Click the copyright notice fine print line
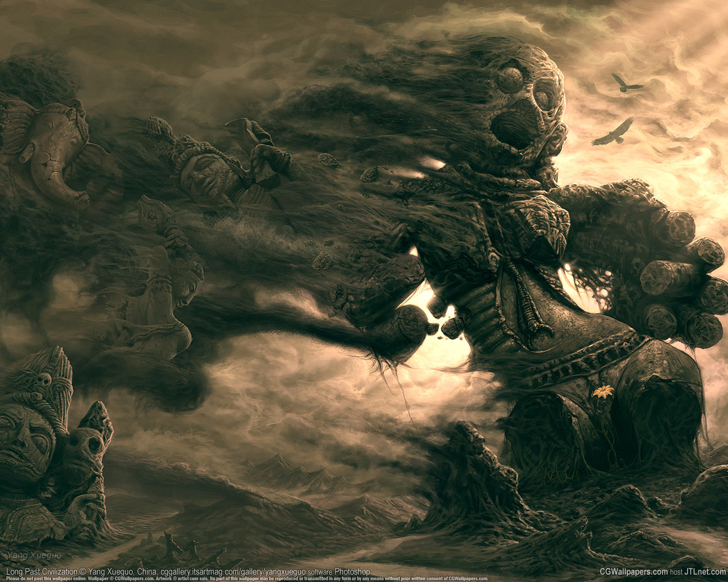This screenshot has width=728, height=582. point(245,579)
